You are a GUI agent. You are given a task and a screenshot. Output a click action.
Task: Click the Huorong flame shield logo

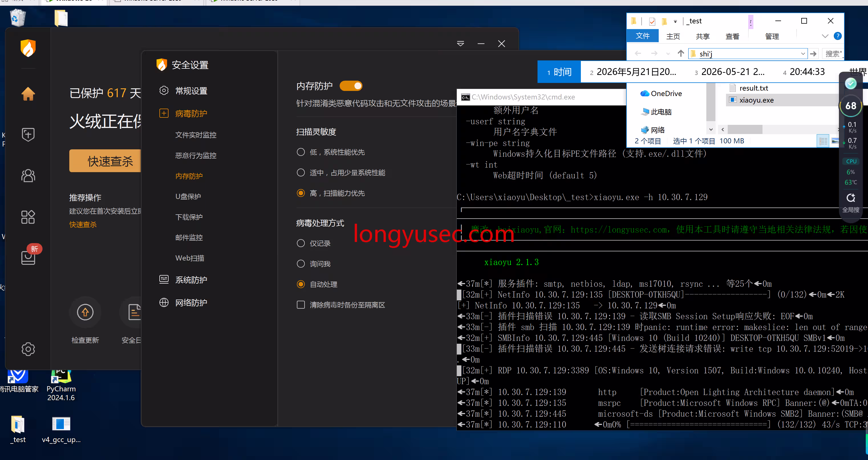click(28, 48)
